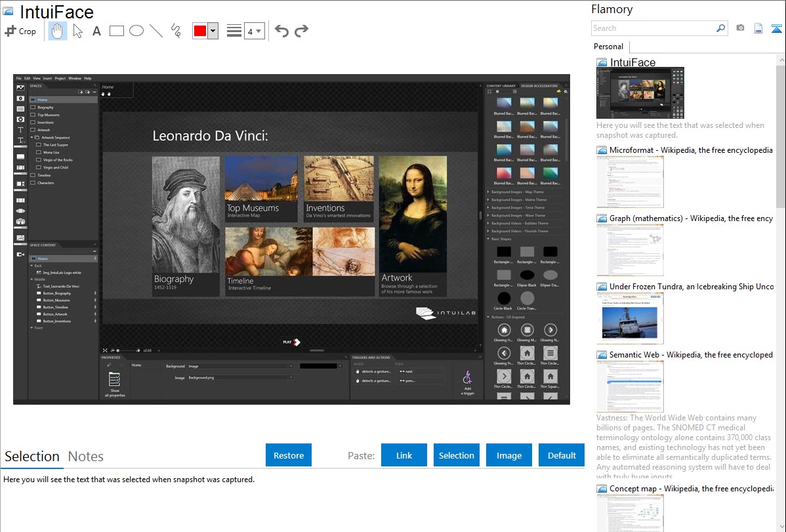Click the black background color swatch in Properties
Screen dimensions: 786x532
[318, 366]
